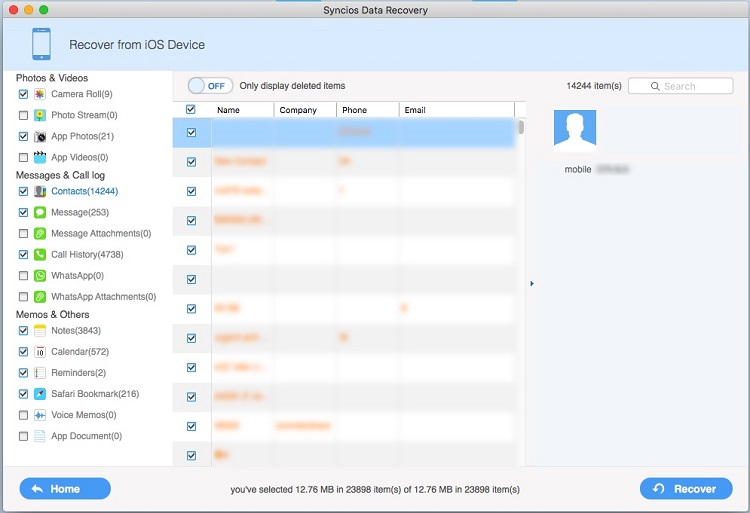The image size is (750, 513).
Task: Select the 14244 item(s) count text
Action: pos(594,86)
